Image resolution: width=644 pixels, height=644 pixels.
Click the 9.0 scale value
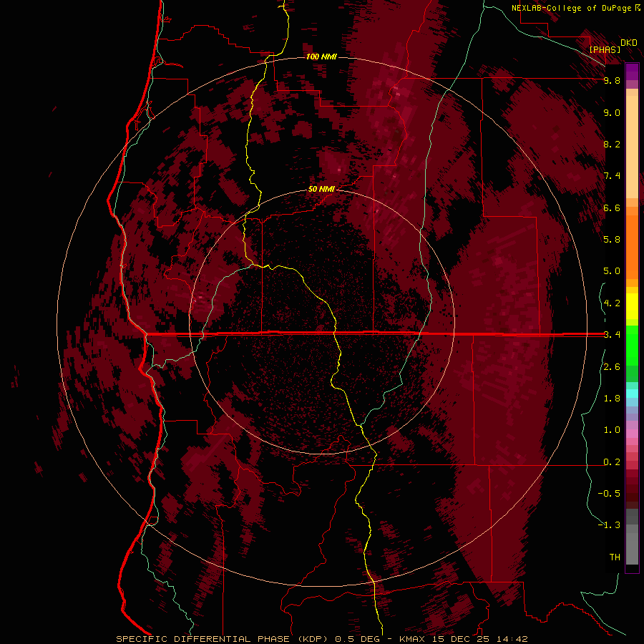pos(612,112)
